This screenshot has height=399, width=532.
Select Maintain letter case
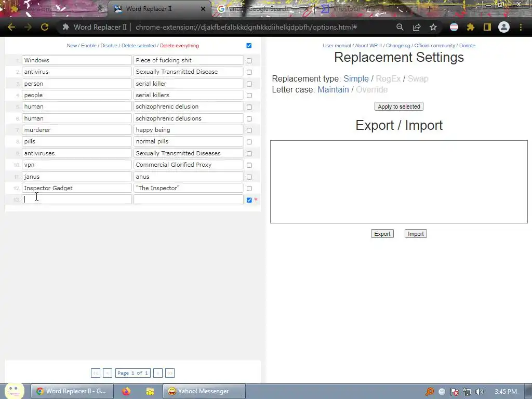pyautogui.click(x=333, y=89)
